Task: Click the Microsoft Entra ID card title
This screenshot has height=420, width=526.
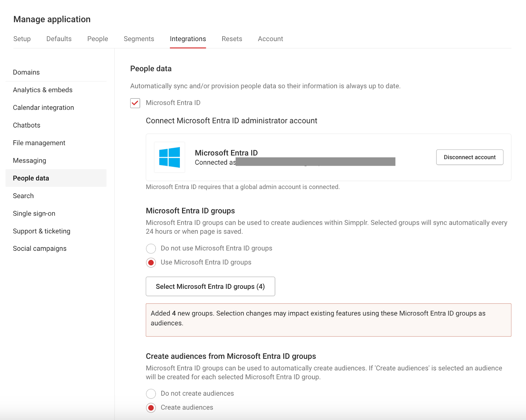Action: tap(226, 153)
